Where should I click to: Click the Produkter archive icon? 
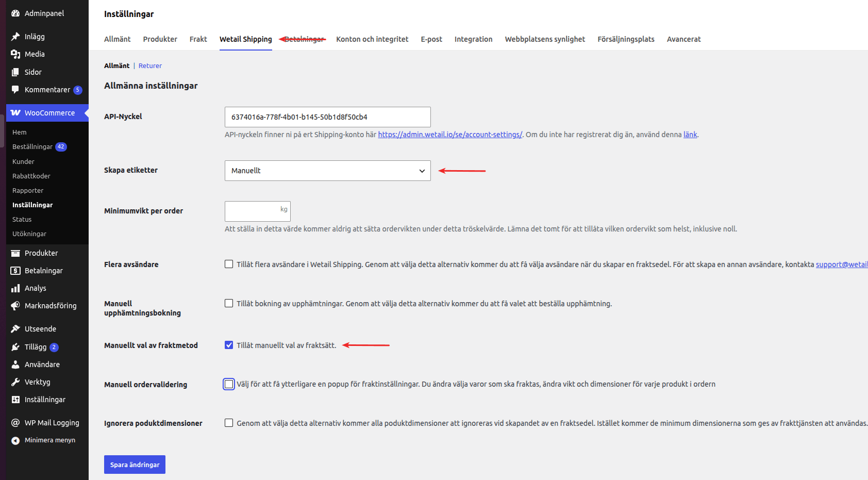pyautogui.click(x=15, y=253)
